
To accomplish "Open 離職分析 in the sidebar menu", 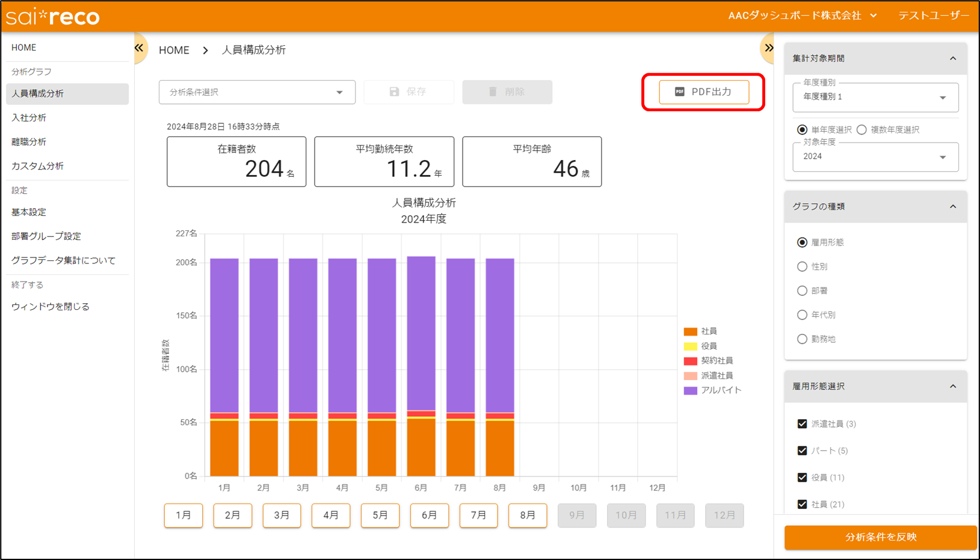I will point(29,142).
